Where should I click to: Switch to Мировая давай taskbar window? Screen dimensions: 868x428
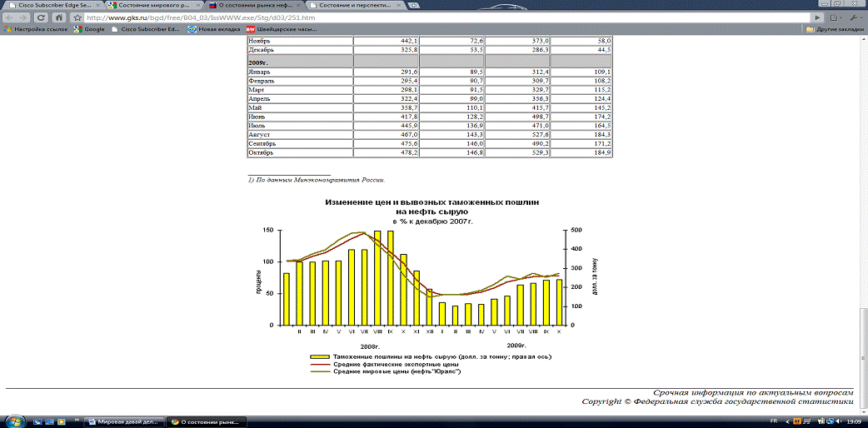point(123,421)
